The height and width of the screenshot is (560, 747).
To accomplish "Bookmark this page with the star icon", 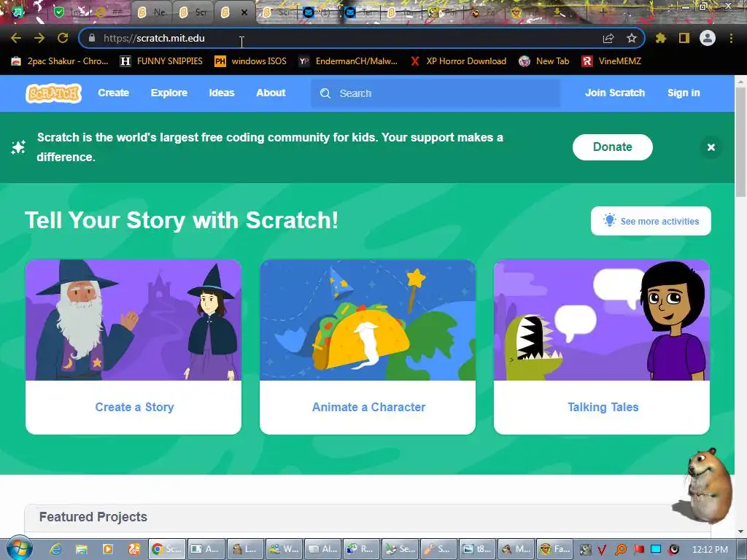I will [632, 38].
